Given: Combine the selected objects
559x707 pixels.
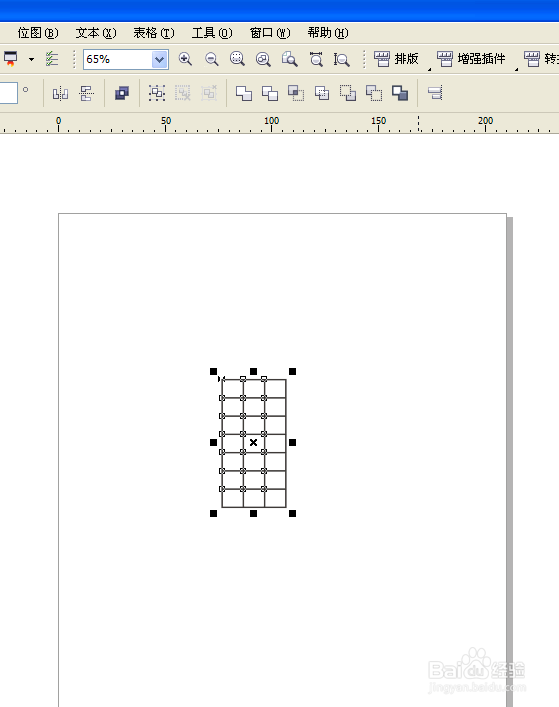Looking at the screenshot, I should pyautogui.click(x=122, y=93).
